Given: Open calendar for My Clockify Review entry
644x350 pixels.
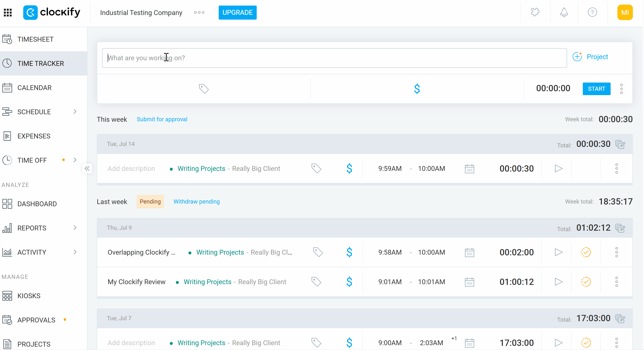Looking at the screenshot, I should pos(470,282).
